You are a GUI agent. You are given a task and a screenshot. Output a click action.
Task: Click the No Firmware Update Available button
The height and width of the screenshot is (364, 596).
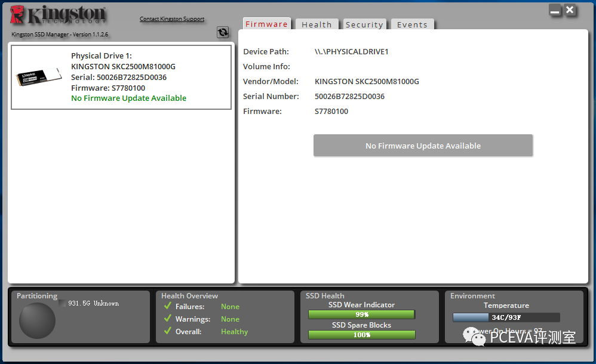coord(423,146)
